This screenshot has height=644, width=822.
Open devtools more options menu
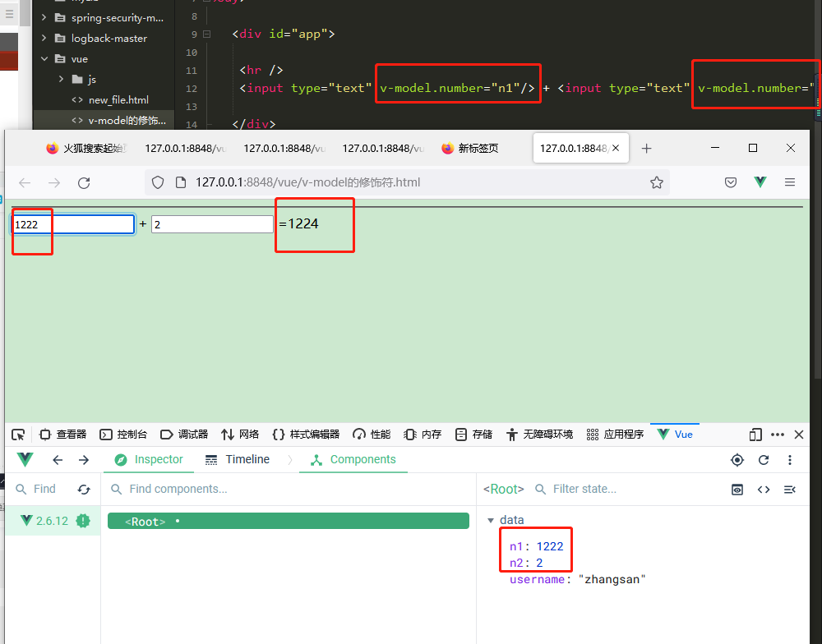click(x=778, y=435)
